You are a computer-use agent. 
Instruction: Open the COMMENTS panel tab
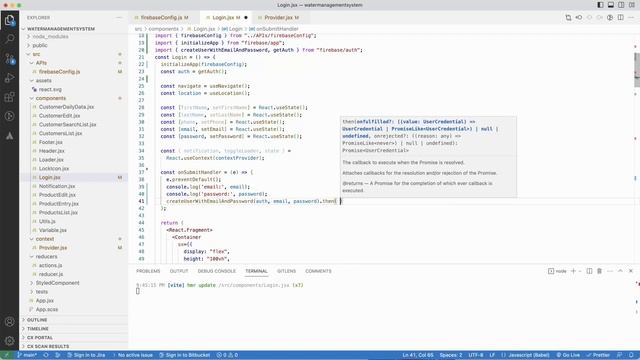[x=318, y=271]
